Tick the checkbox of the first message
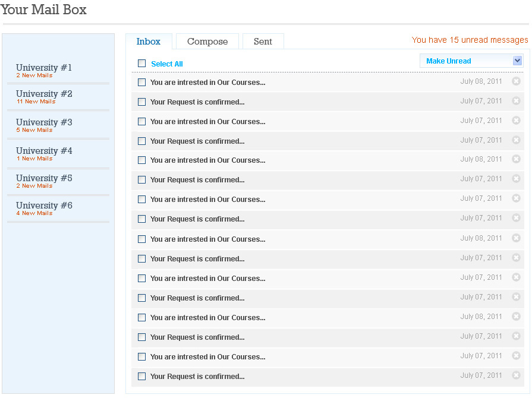Viewport: 532px width, 398px height. tap(141, 83)
